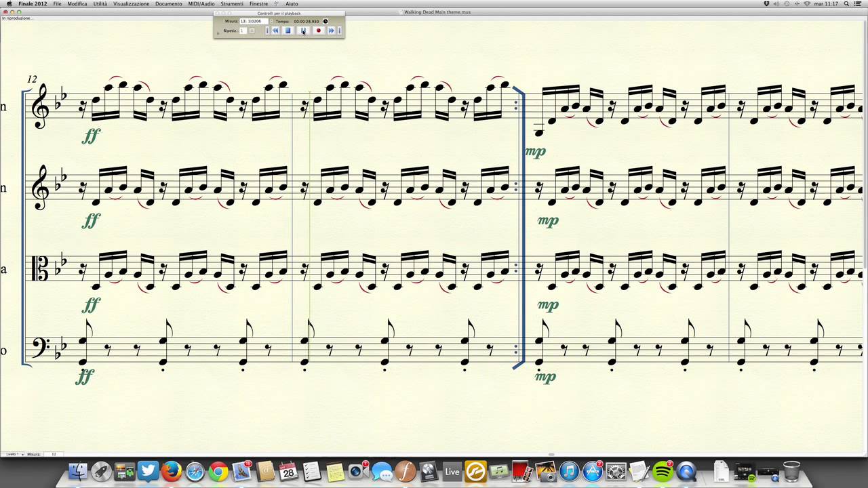Open the Strumenti menu
Image resolution: width=868 pixels, height=488 pixels.
[232, 4]
